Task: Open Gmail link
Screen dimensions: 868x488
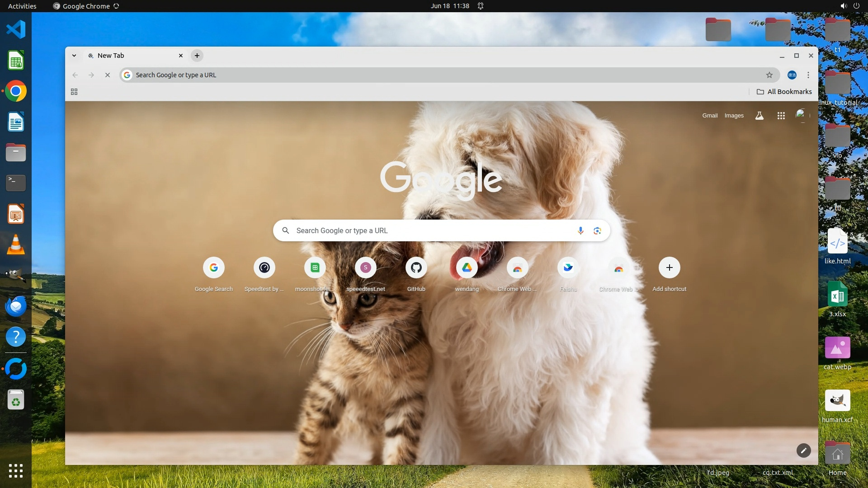Action: (710, 116)
